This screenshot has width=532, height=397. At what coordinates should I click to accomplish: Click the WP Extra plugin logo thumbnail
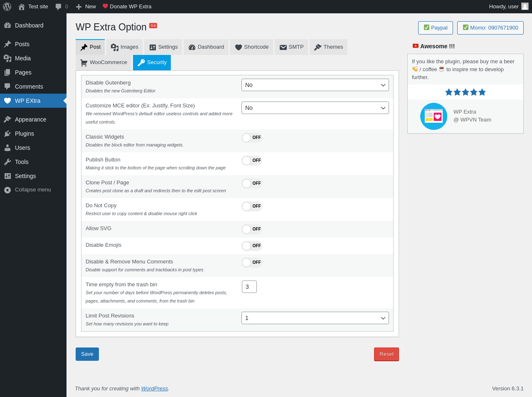click(x=433, y=116)
